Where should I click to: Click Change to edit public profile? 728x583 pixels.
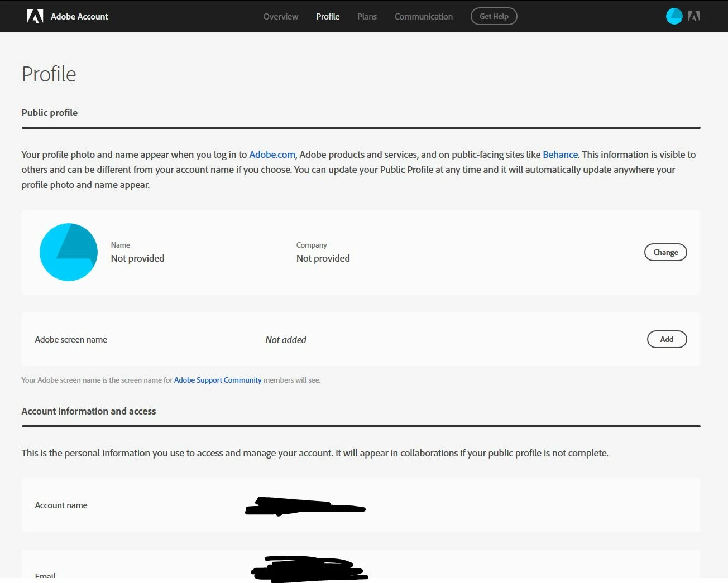665,252
